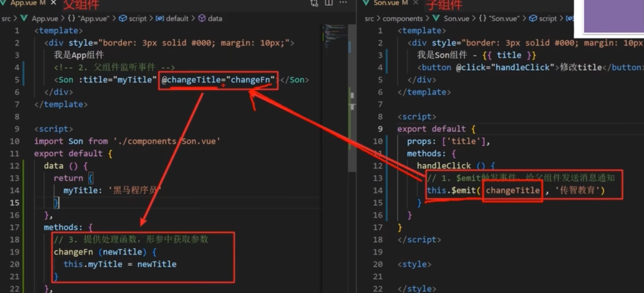Screen dimensions: 644x293
Task: Open More Actions menu in left editor
Action: coord(343,3)
